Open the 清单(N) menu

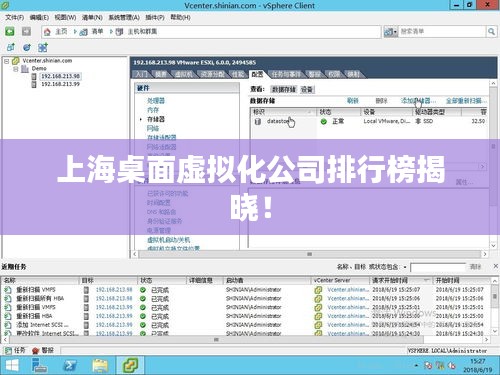[x=92, y=17]
